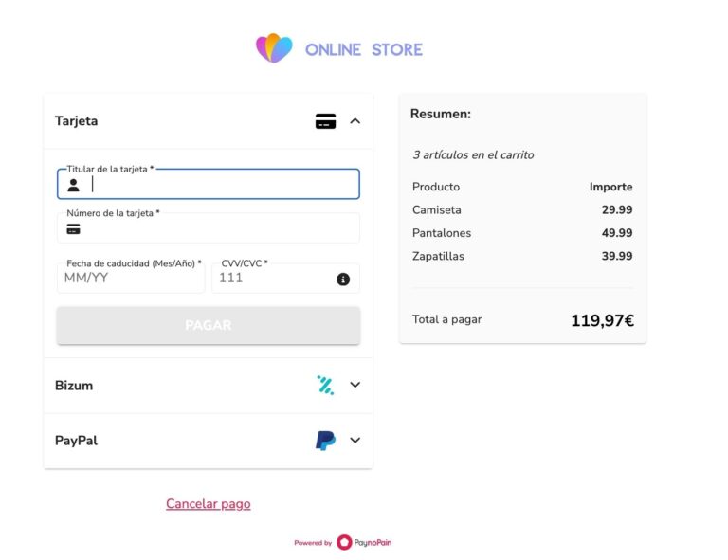Click the PayPal logo icon
Screen dimensions: 728x560
click(325, 441)
